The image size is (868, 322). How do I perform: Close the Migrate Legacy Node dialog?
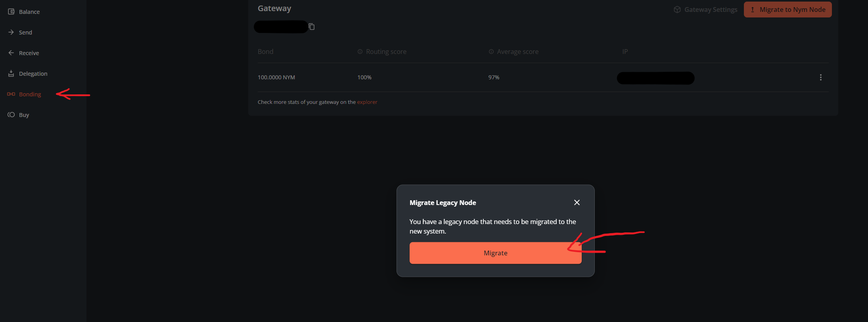(577, 203)
